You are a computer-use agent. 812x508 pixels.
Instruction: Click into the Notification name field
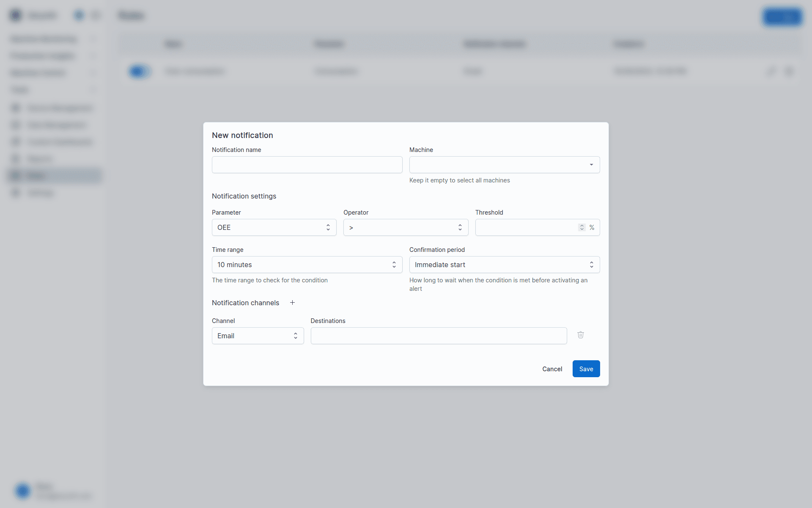[307, 165]
